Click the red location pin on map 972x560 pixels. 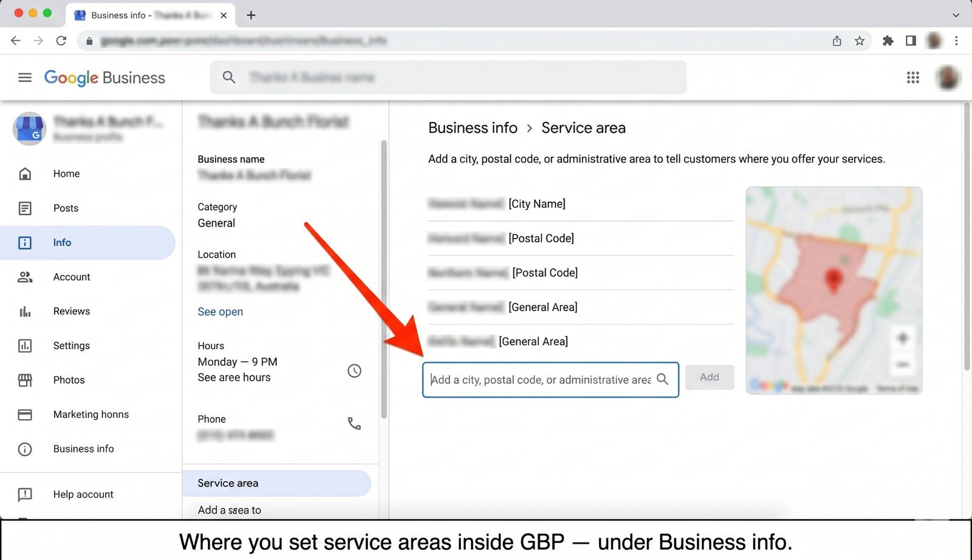click(x=834, y=281)
